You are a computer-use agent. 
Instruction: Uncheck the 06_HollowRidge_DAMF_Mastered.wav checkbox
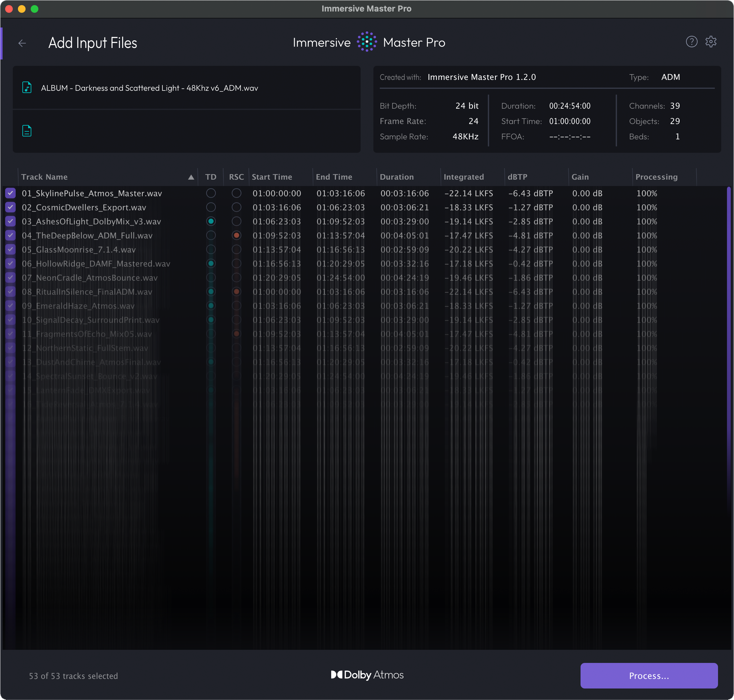click(x=11, y=263)
